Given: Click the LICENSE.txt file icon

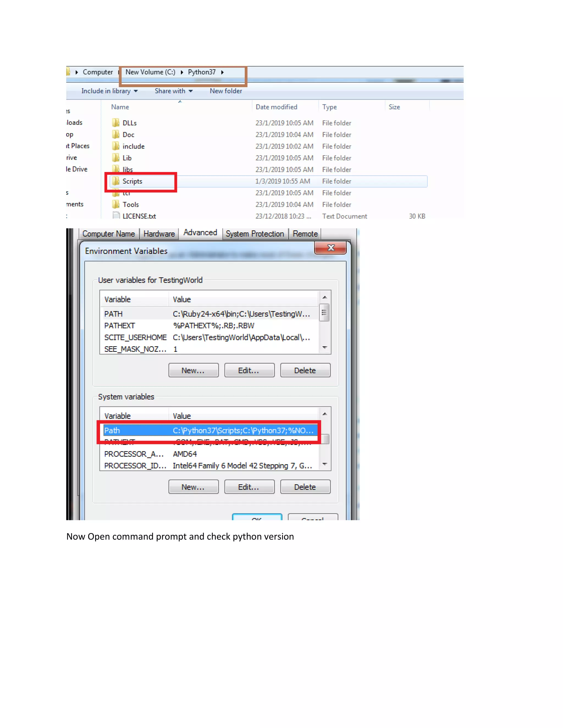Looking at the screenshot, I should pyautogui.click(x=116, y=216).
